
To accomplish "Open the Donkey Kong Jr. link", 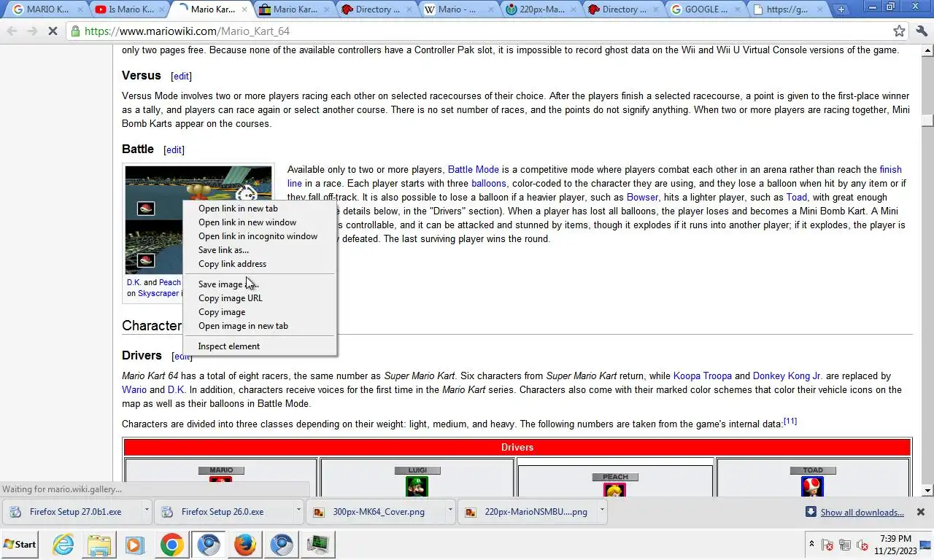I will click(788, 376).
